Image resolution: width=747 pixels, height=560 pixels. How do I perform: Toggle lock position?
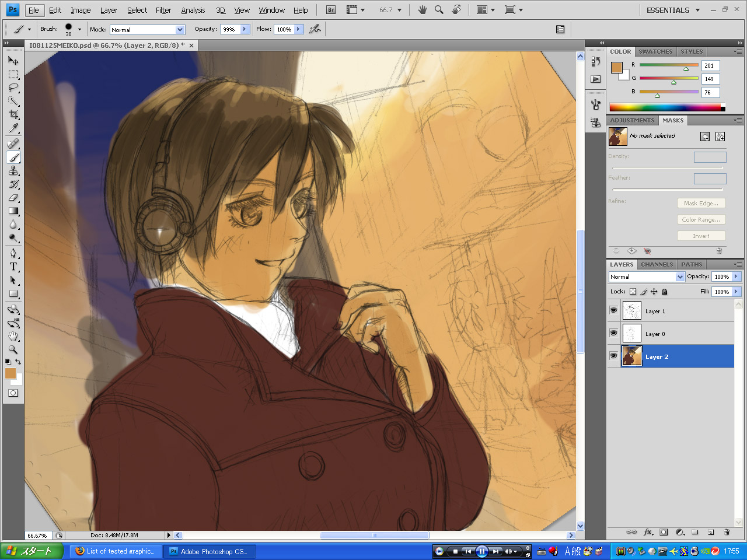coord(654,292)
